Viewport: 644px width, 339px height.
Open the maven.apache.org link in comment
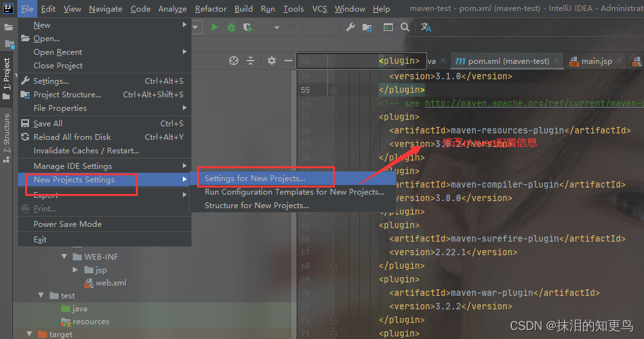click(x=534, y=103)
